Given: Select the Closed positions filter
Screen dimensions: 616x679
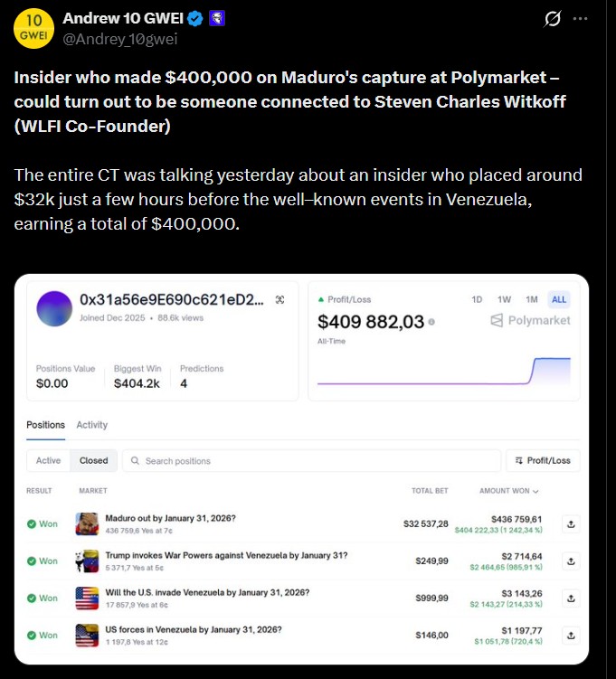Looking at the screenshot, I should tap(93, 460).
